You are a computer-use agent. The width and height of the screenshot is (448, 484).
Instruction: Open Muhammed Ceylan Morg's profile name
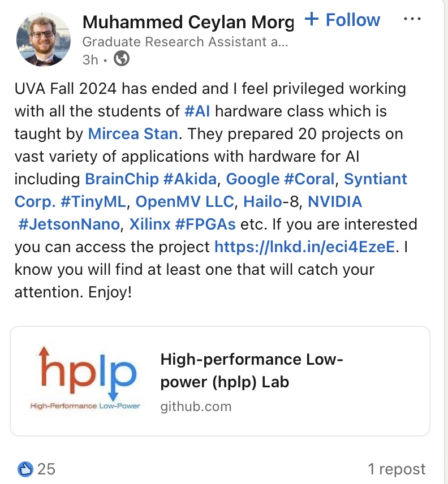point(188,22)
